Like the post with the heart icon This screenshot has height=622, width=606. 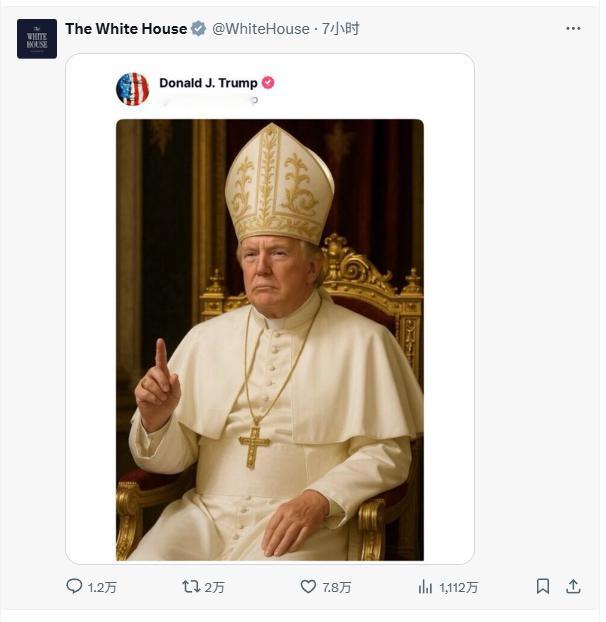[308, 586]
